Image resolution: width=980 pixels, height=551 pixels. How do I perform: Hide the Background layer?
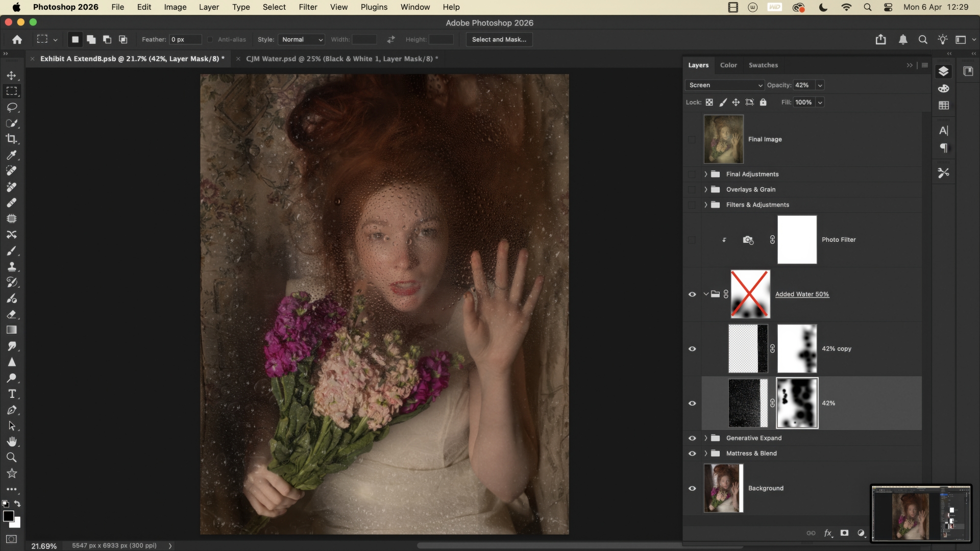pyautogui.click(x=692, y=488)
